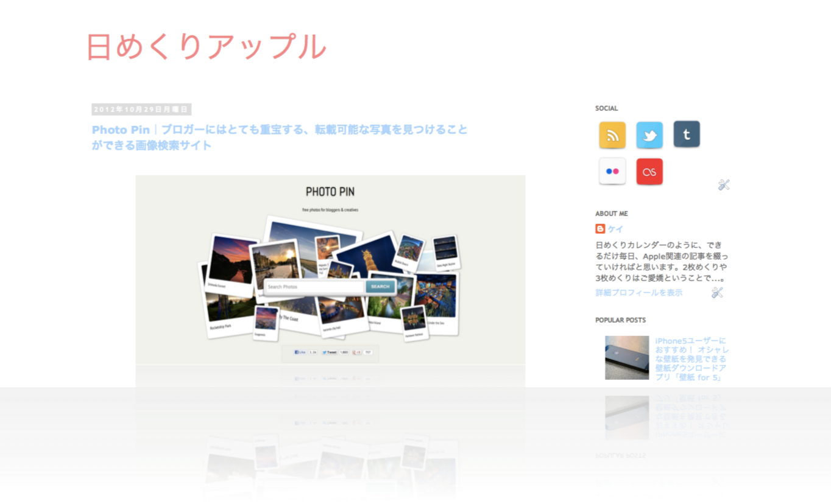Viewport: 831px width, 504px height.
Task: Click the SOCIAL widget heading
Action: pyautogui.click(x=606, y=108)
